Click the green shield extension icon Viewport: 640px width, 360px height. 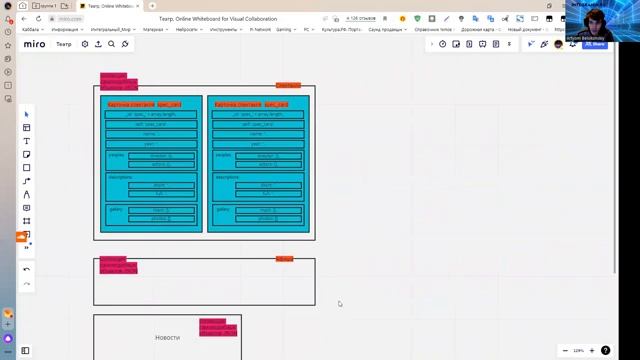[417, 18]
